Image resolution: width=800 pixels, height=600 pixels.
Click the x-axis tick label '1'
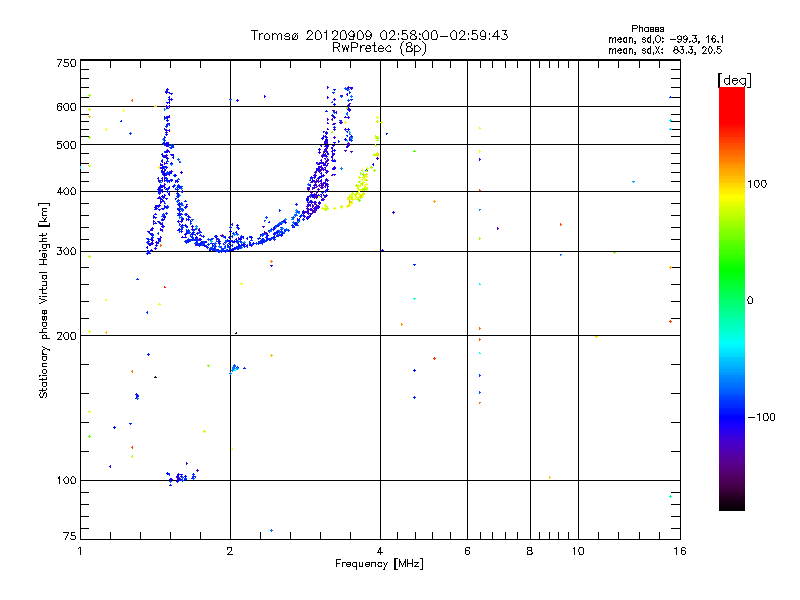pyautogui.click(x=80, y=551)
